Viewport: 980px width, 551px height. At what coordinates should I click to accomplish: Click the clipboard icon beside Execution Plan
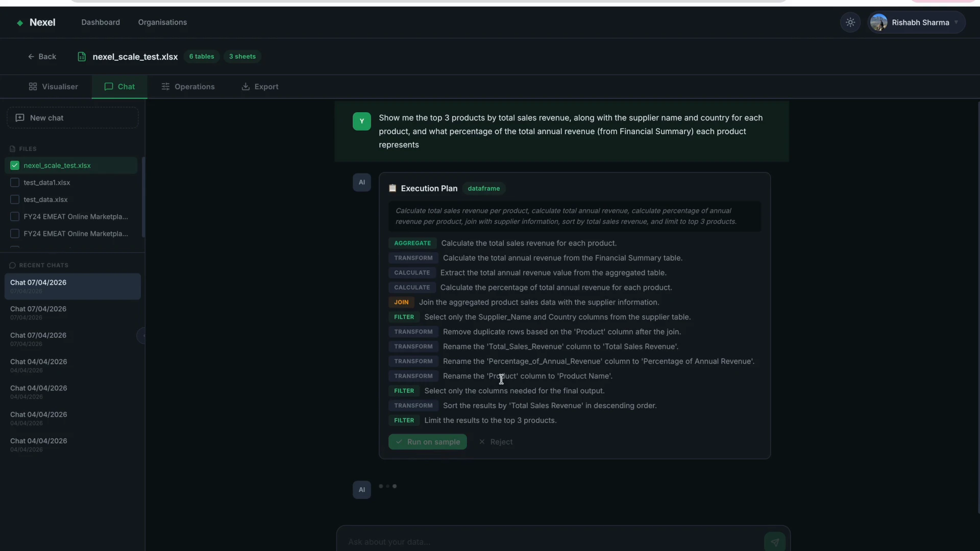[393, 188]
